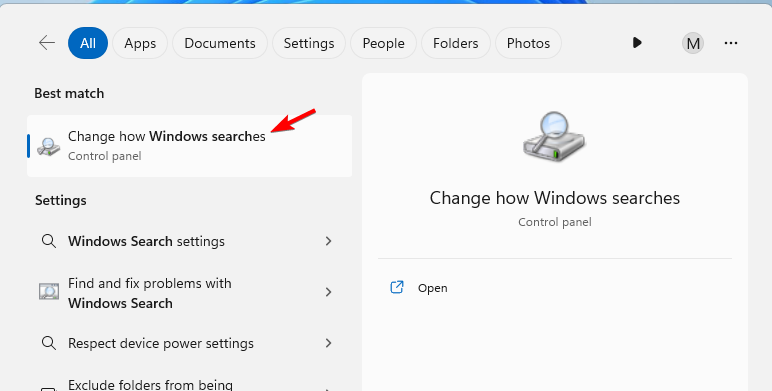
Task: Click the back arrow icon
Action: tap(47, 43)
